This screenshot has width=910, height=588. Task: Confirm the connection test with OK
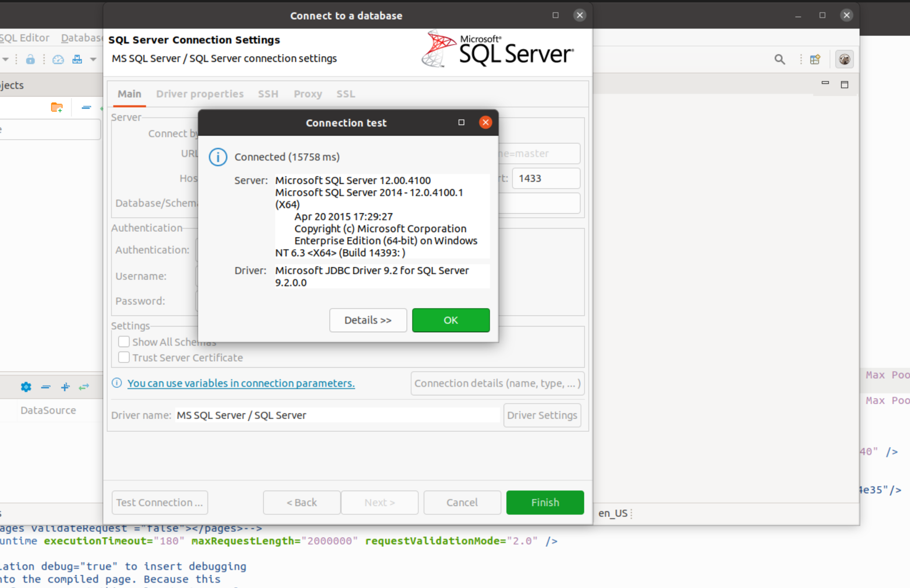point(451,320)
